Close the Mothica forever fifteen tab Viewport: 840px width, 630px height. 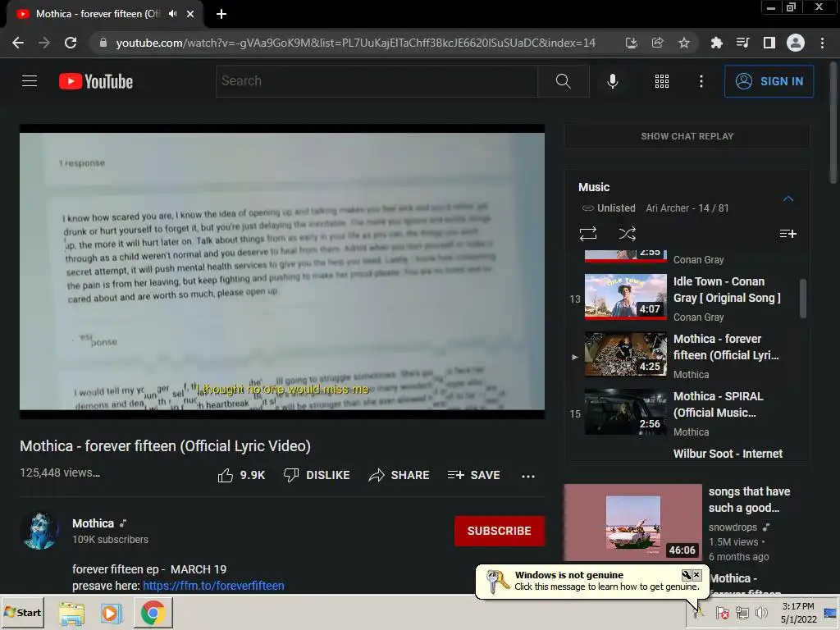(x=190, y=14)
